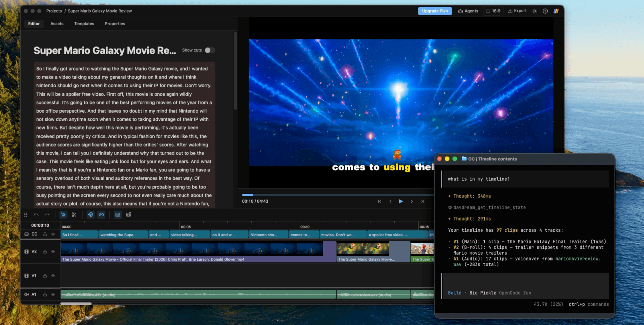This screenshot has width=644, height=325.
Task: Open the Editor tab
Action: click(34, 24)
